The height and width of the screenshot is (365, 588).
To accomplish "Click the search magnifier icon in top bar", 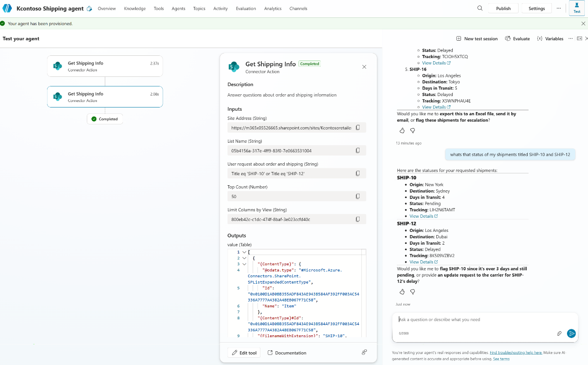I will (x=480, y=8).
